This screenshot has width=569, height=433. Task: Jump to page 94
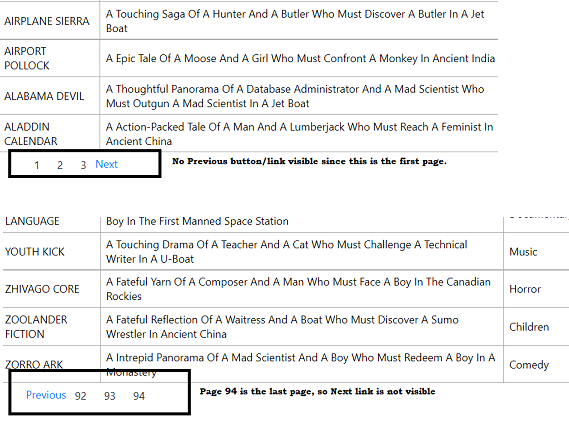pos(139,396)
